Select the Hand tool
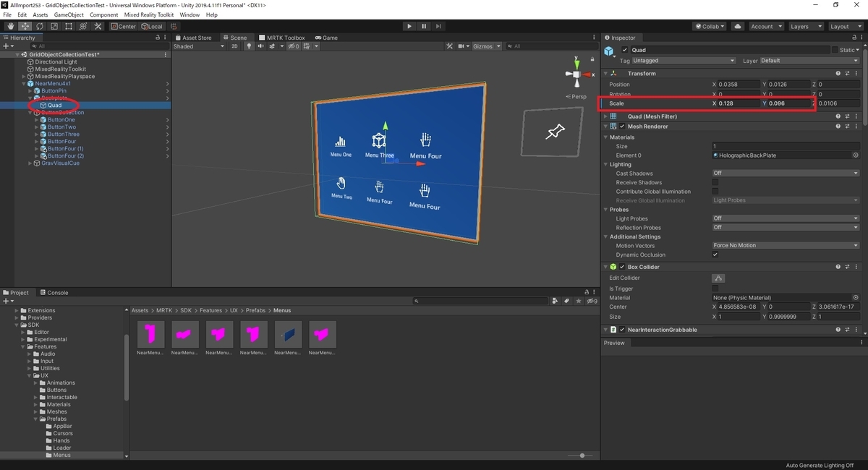The height and width of the screenshot is (470, 868). (x=10, y=26)
